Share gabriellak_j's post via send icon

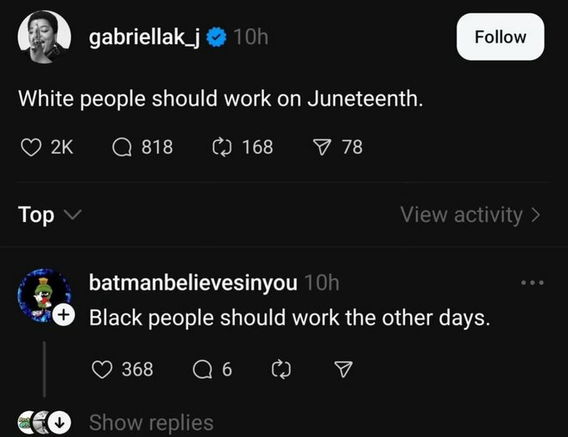point(322,147)
